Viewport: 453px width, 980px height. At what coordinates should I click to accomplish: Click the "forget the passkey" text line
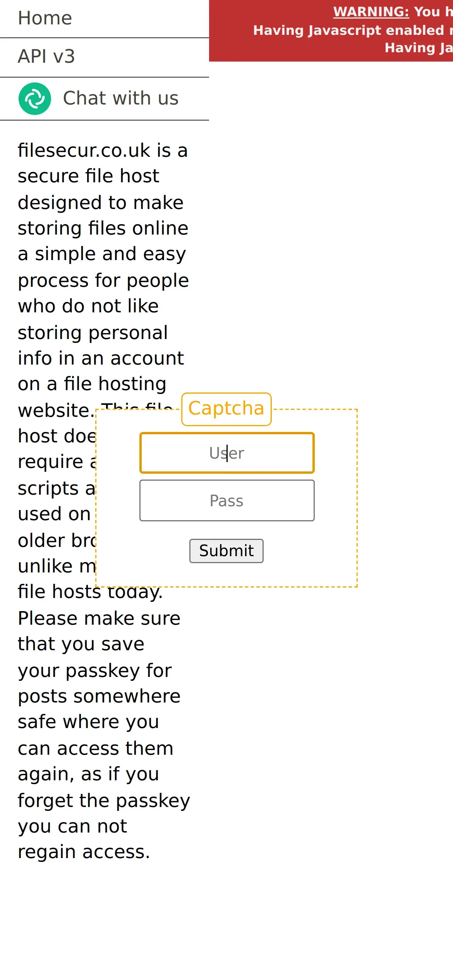[104, 800]
